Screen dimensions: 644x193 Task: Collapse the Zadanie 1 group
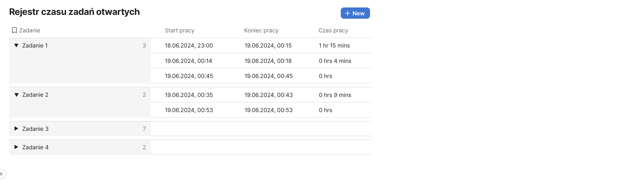click(17, 45)
